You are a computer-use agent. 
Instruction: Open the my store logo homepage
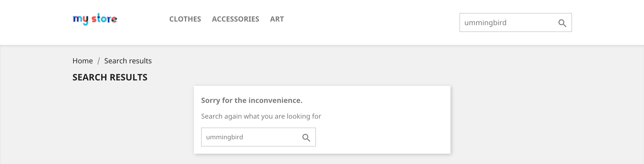pyautogui.click(x=95, y=19)
